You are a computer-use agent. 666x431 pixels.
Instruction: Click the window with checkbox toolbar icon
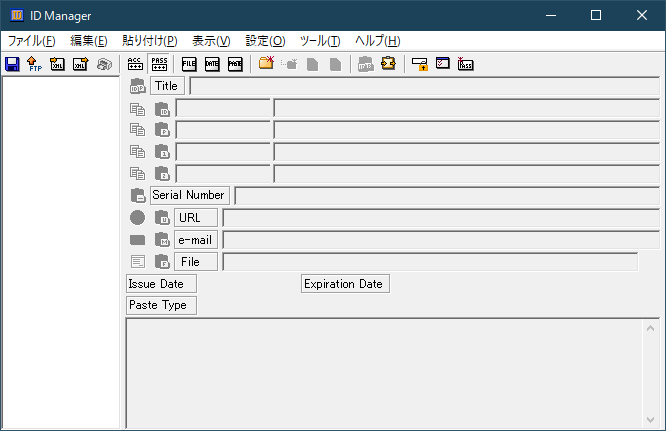(443, 63)
